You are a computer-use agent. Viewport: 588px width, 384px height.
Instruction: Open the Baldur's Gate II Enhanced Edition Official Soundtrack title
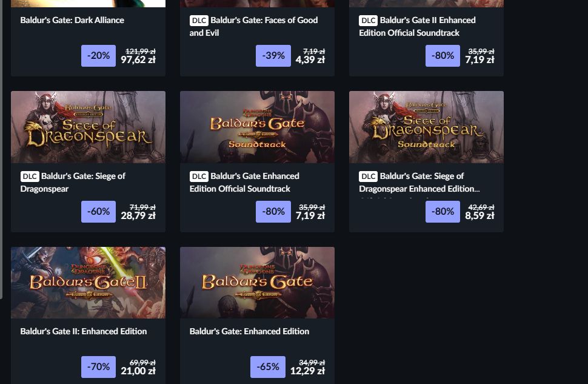417,26
